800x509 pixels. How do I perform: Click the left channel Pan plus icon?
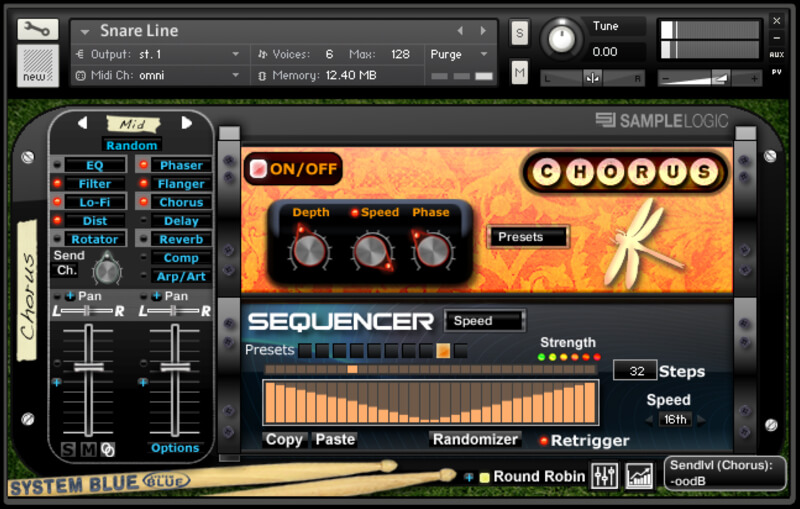point(70,296)
